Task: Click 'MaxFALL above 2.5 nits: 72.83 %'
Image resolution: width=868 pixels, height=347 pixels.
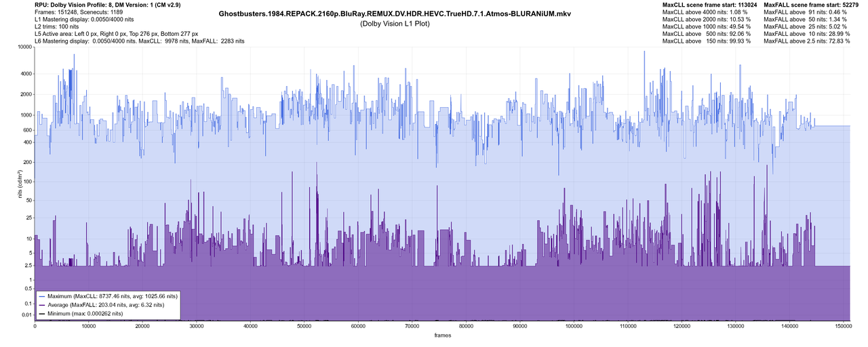Action: [807, 42]
